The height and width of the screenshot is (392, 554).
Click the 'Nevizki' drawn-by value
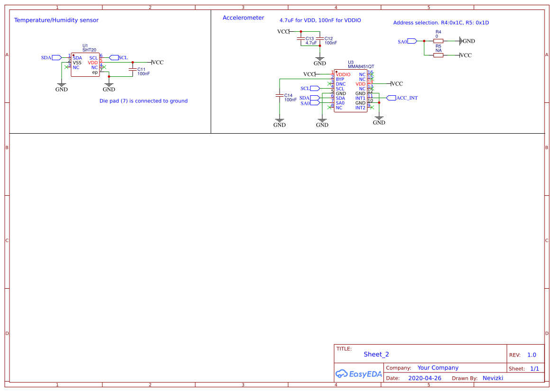493,378
